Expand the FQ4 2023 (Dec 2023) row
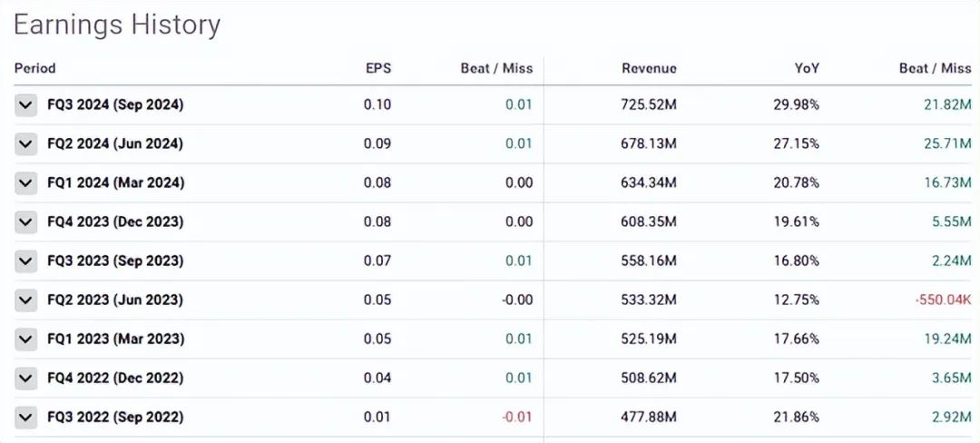 click(x=26, y=221)
